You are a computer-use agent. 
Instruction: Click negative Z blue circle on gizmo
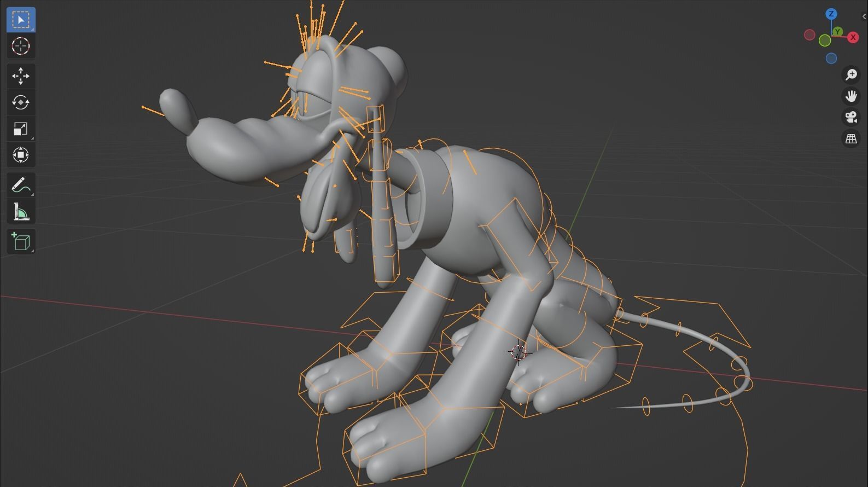point(831,58)
